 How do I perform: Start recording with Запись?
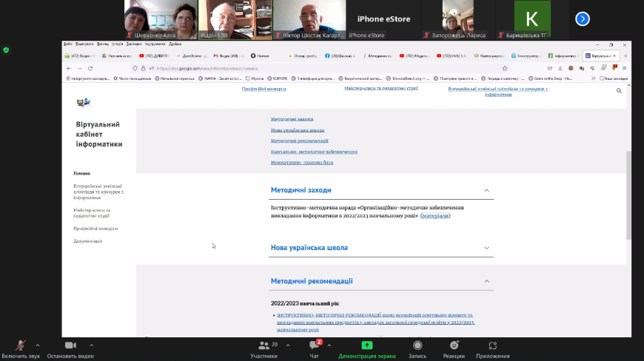pyautogui.click(x=417, y=349)
